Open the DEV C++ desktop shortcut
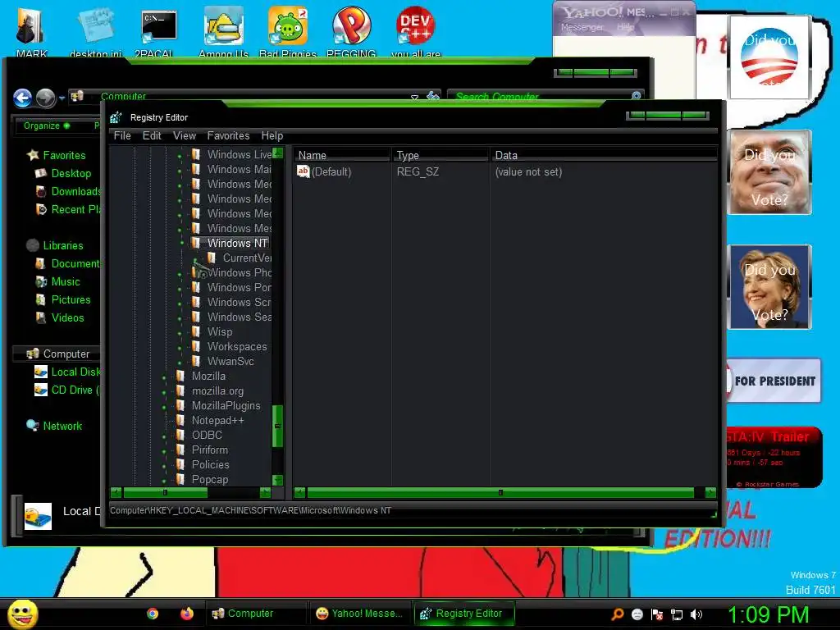The height and width of the screenshot is (630, 840). (x=416, y=31)
